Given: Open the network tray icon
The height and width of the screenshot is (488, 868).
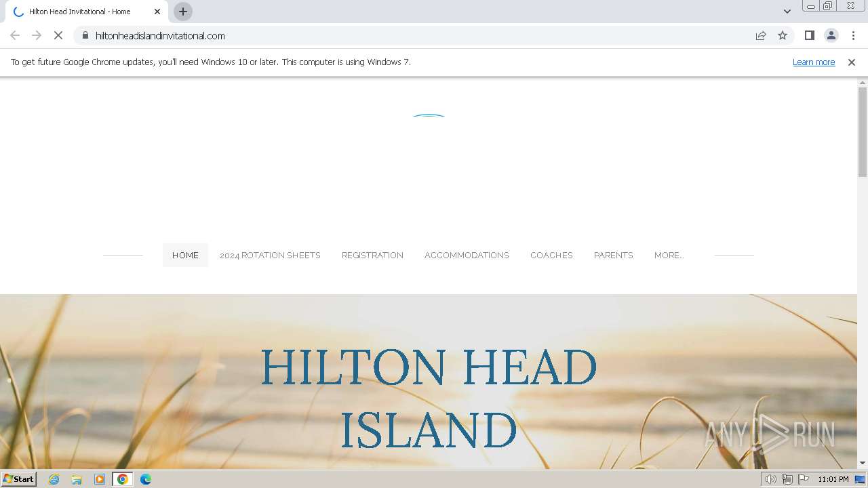Looking at the screenshot, I should click(787, 479).
